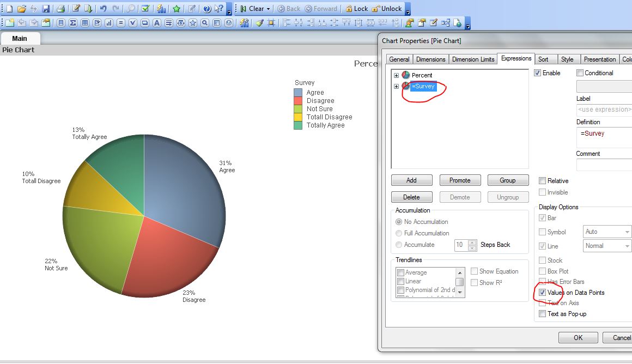Check the Text as Pop-up option

543,314
